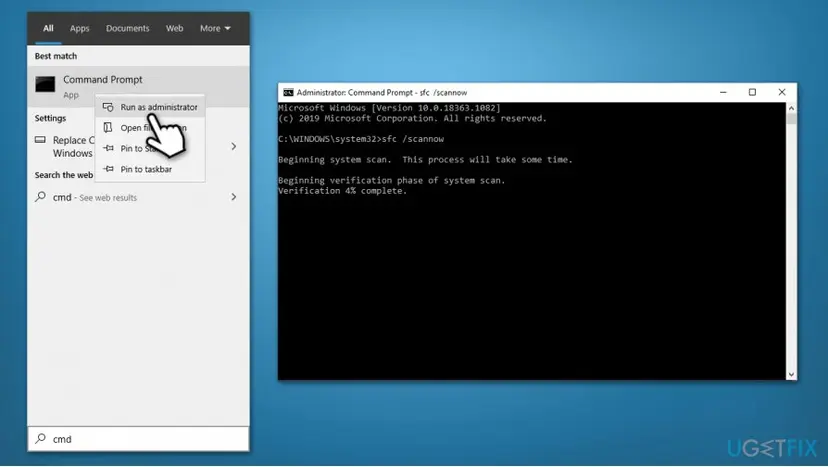Click the 'Verification 4% complete.' line
828x467 pixels.
[x=342, y=191]
